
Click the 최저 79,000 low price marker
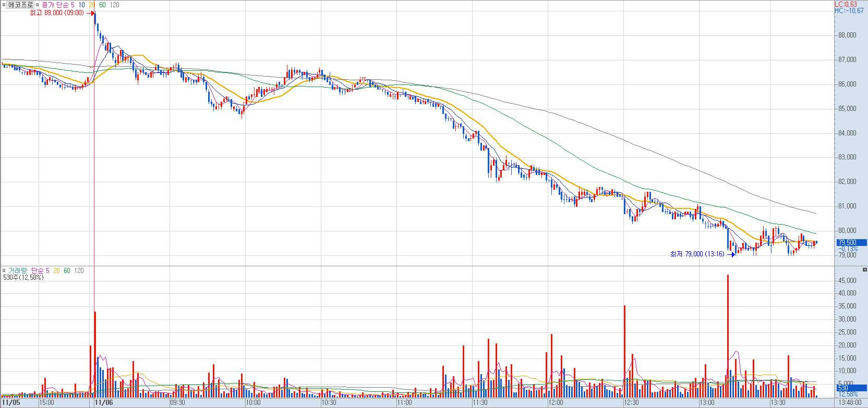pos(697,254)
